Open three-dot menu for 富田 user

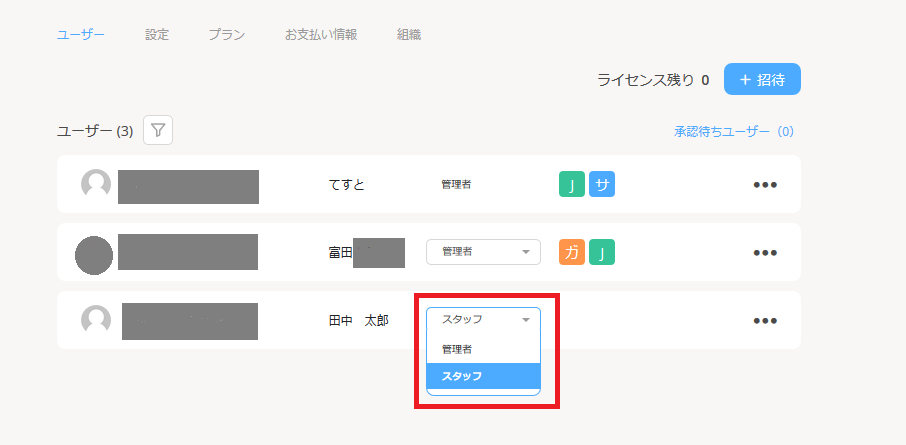coord(765,253)
